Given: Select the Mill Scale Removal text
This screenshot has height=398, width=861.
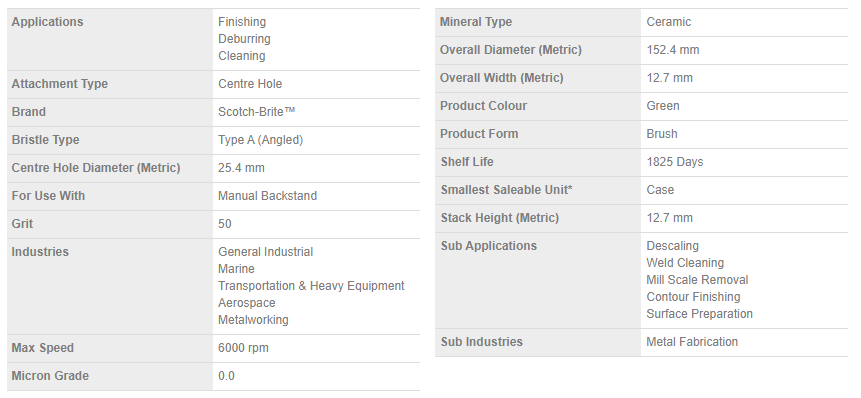Looking at the screenshot, I should [x=697, y=280].
